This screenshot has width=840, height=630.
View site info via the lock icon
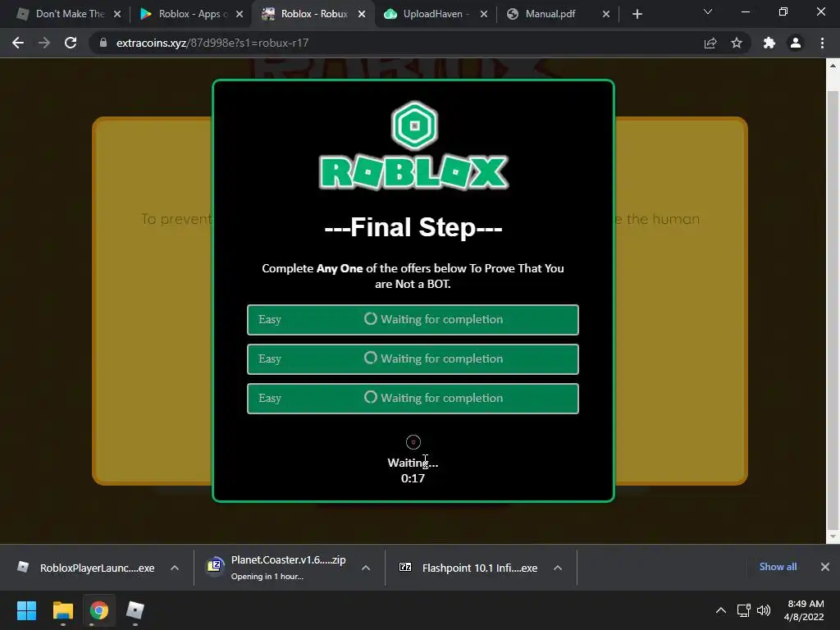103,43
